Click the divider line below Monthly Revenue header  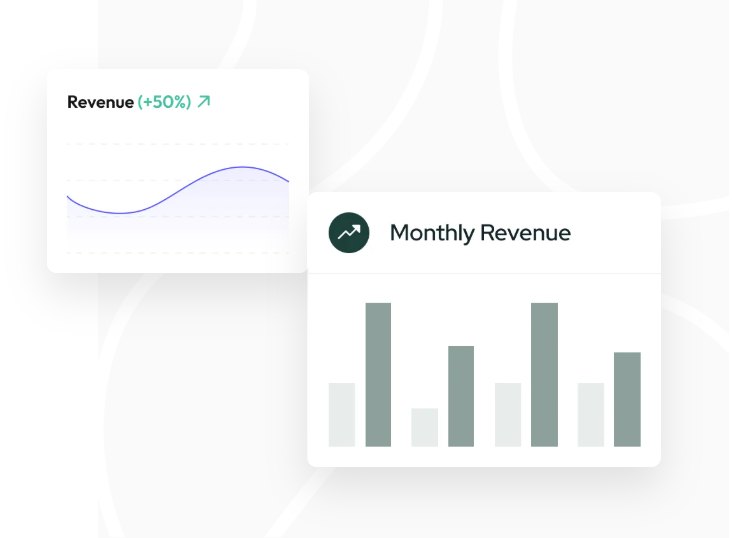pyautogui.click(x=484, y=273)
